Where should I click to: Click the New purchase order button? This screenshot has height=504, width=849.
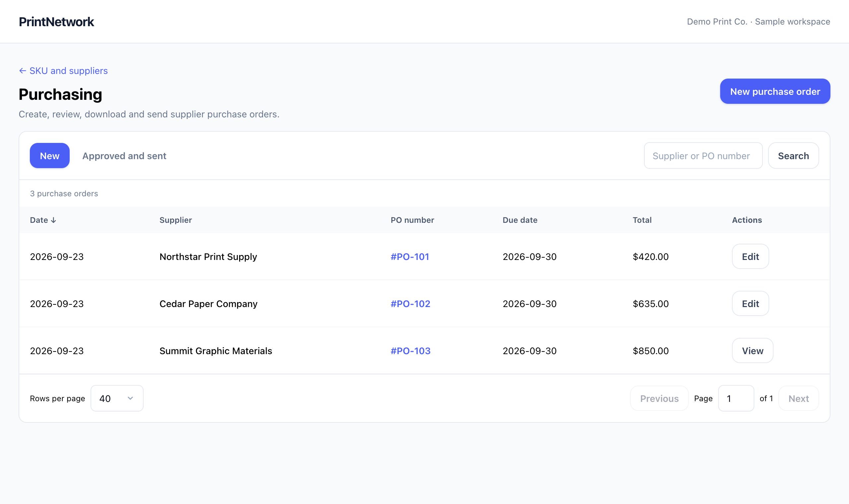click(x=775, y=92)
